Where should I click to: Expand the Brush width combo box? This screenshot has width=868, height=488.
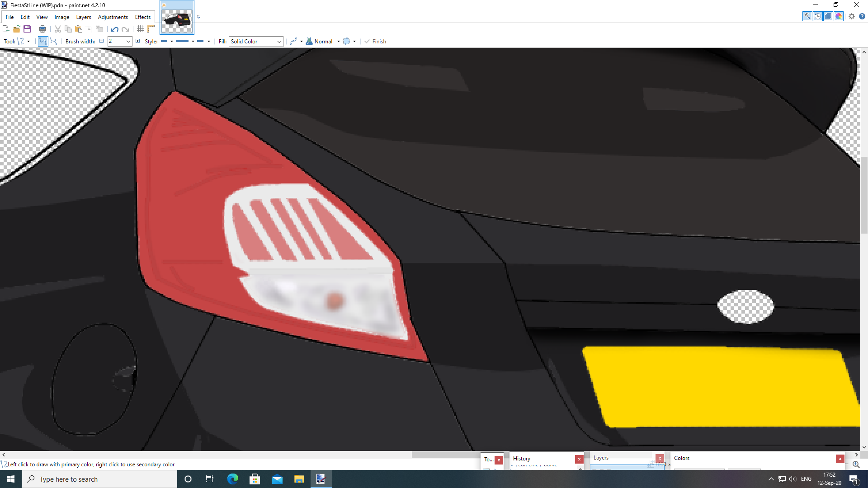click(x=128, y=42)
